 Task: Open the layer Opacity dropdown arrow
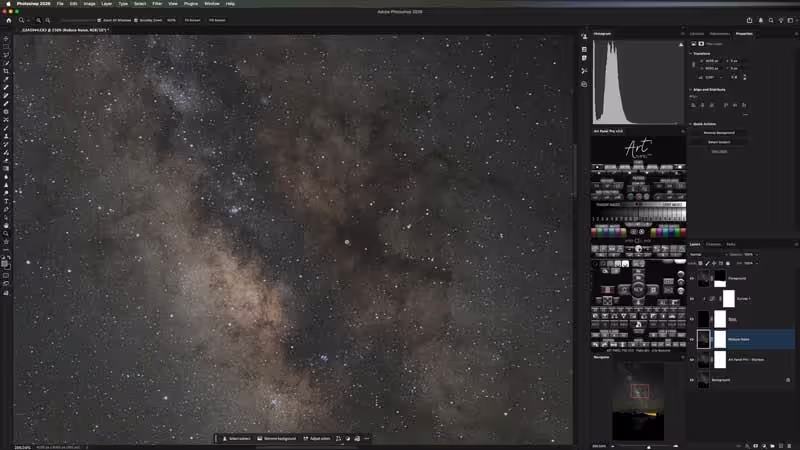(756, 255)
